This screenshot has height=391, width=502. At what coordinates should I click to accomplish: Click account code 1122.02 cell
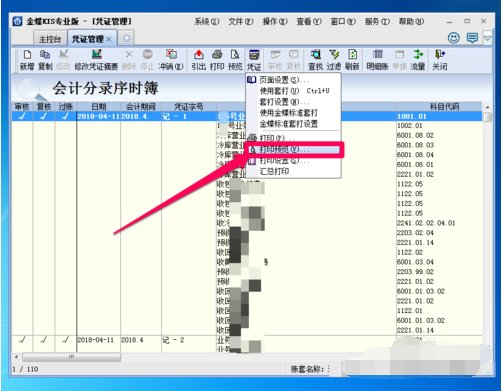(439, 252)
